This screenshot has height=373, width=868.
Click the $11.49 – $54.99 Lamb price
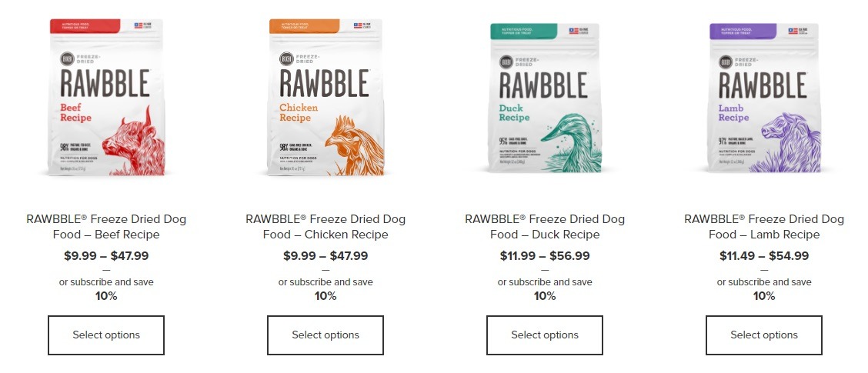(x=764, y=255)
